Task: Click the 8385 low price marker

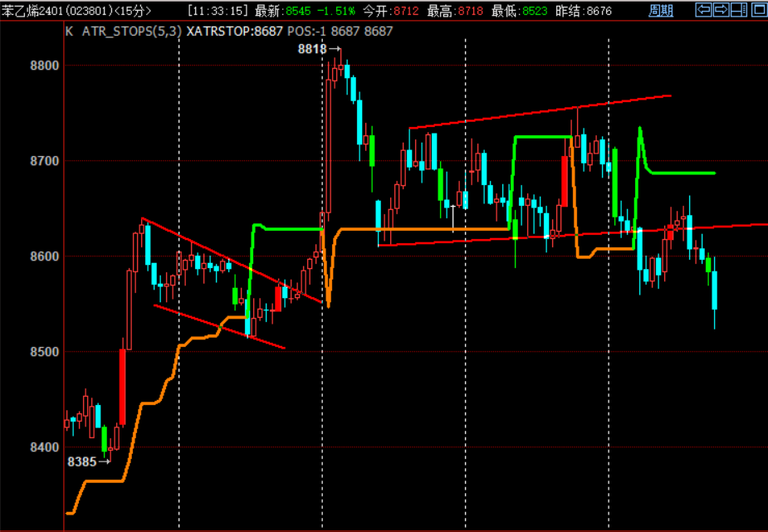Action: [x=81, y=461]
